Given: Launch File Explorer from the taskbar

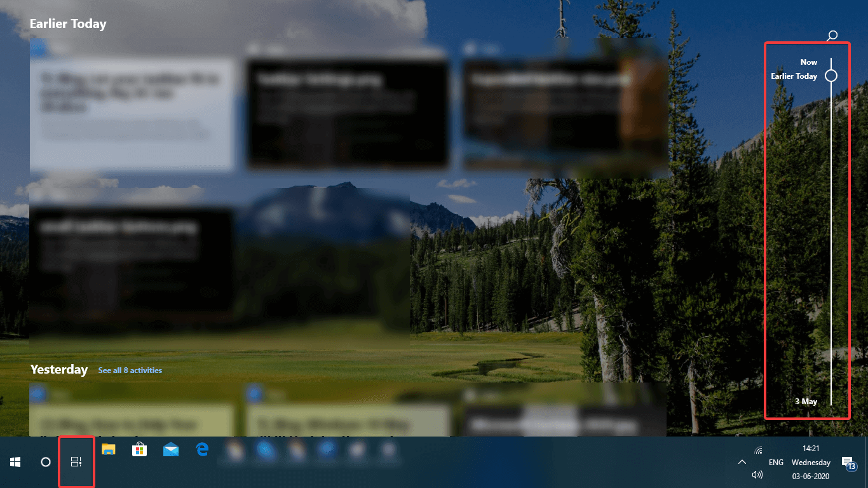Looking at the screenshot, I should pyautogui.click(x=108, y=450).
